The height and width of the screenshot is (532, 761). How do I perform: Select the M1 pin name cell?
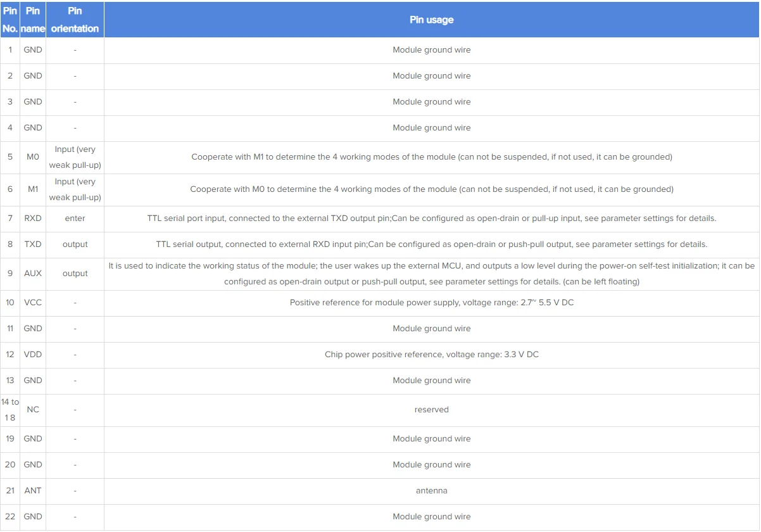[33, 189]
